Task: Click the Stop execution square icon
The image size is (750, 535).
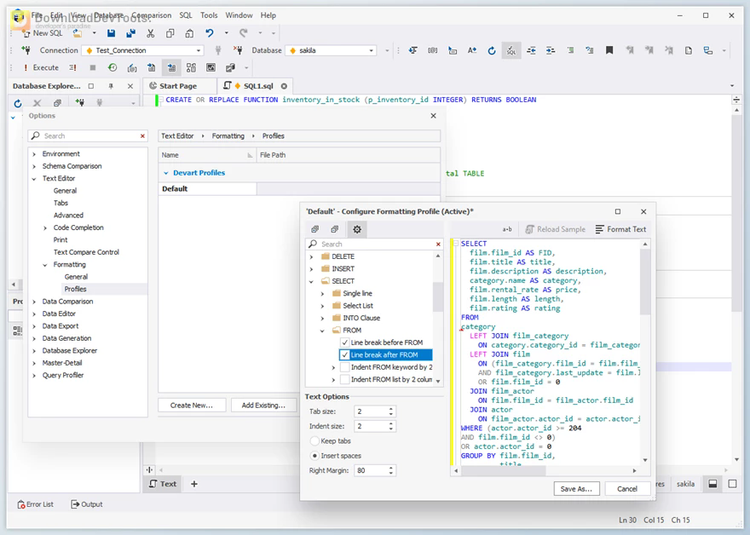Action: point(93,67)
